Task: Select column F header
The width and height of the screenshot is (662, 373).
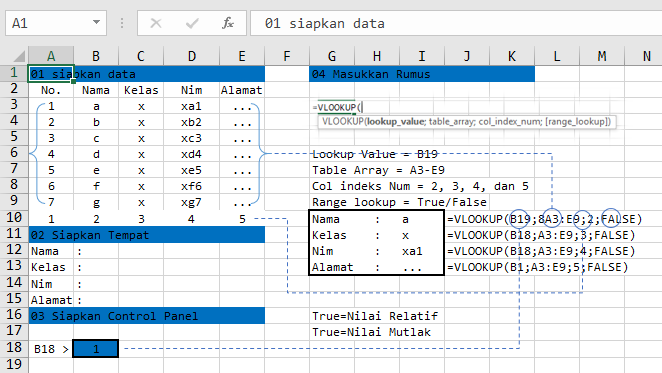Action: (x=287, y=56)
